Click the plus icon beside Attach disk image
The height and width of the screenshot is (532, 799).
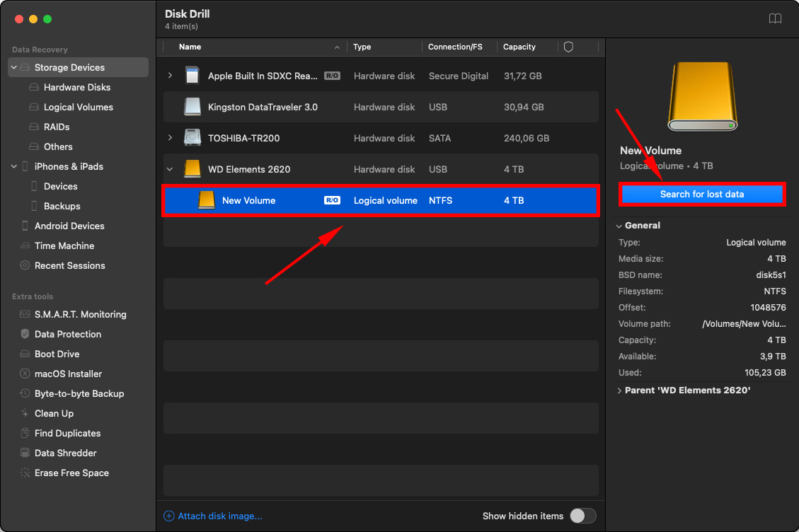[168, 516]
